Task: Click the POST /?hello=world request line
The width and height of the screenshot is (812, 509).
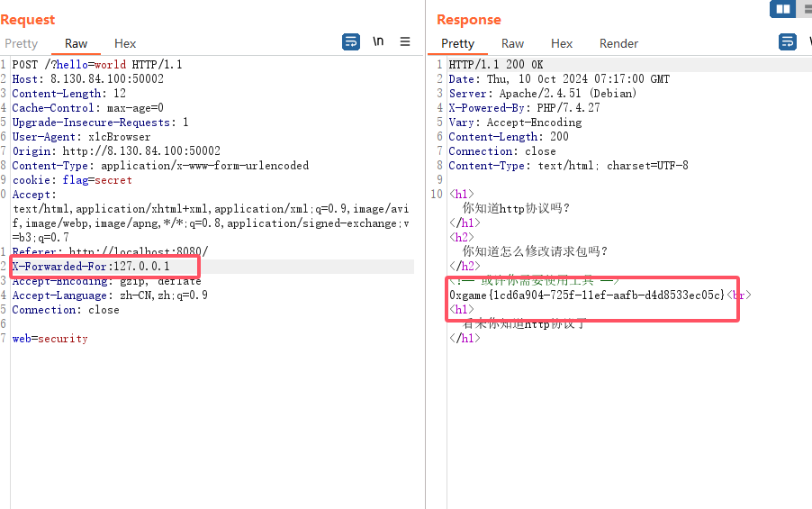Action: [x=97, y=65]
